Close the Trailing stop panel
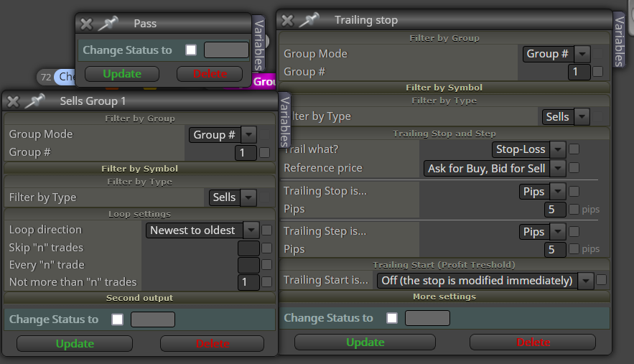This screenshot has height=364, width=634. [x=287, y=20]
